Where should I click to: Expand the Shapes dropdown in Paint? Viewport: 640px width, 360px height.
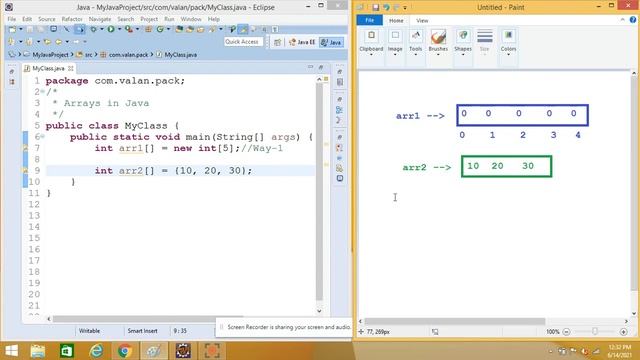point(463,54)
